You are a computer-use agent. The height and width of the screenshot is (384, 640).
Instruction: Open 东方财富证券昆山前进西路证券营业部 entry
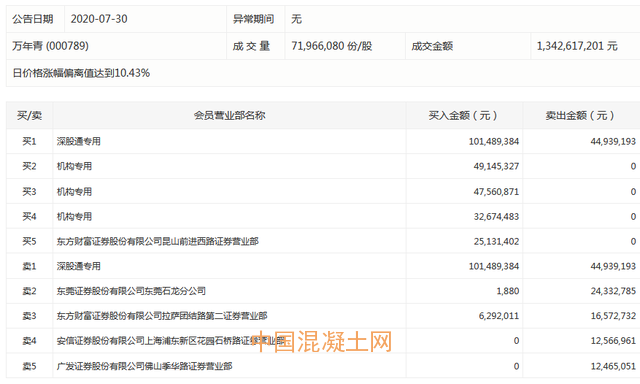point(158,241)
